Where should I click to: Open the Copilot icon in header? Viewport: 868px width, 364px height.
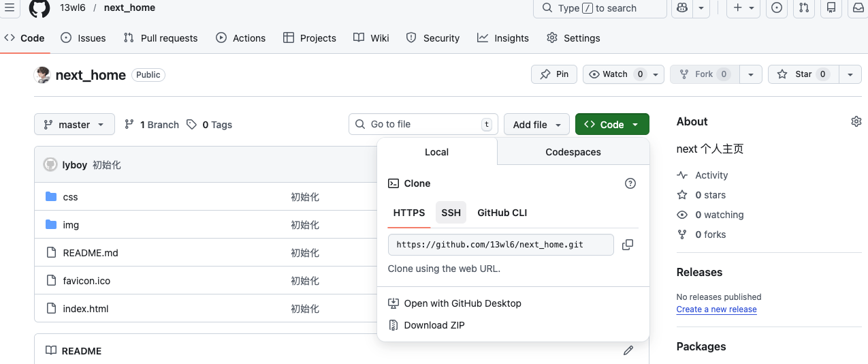[681, 8]
